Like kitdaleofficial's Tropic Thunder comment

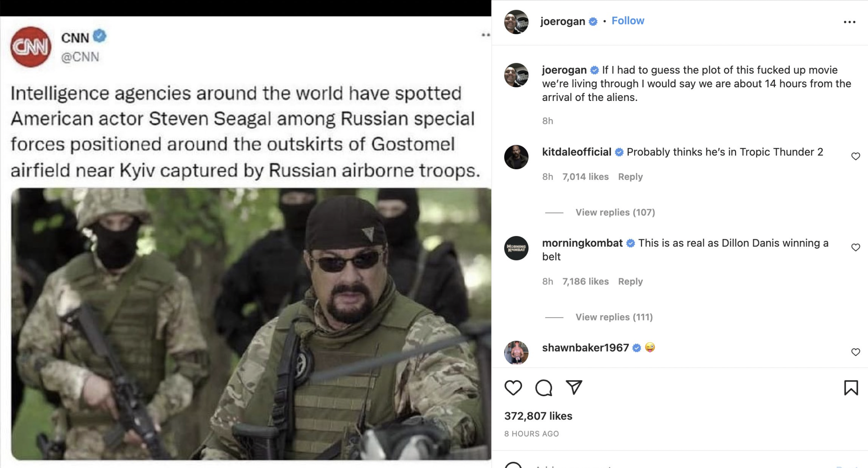pyautogui.click(x=855, y=156)
